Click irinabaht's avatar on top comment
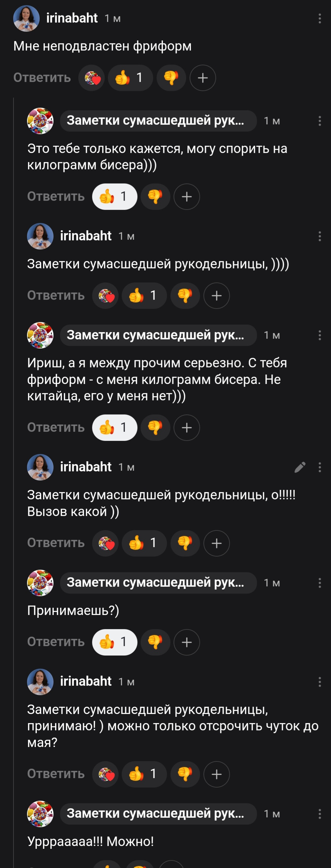331x868 pixels. (x=26, y=19)
